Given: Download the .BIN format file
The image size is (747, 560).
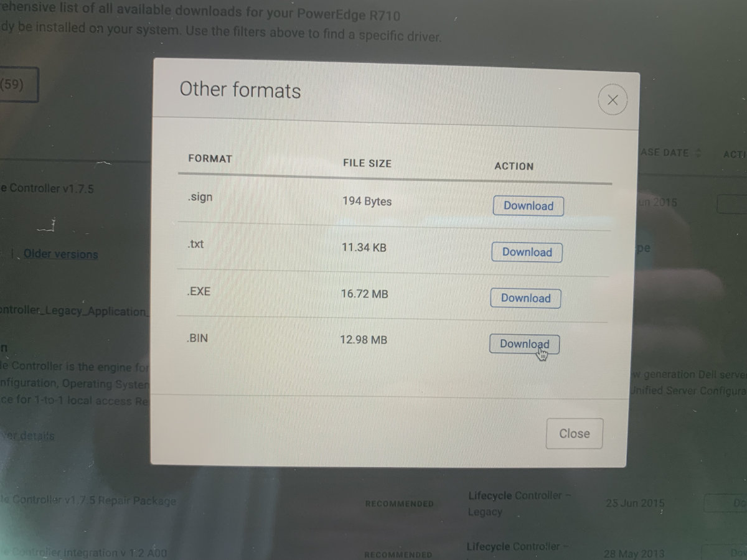Looking at the screenshot, I should click(x=524, y=344).
